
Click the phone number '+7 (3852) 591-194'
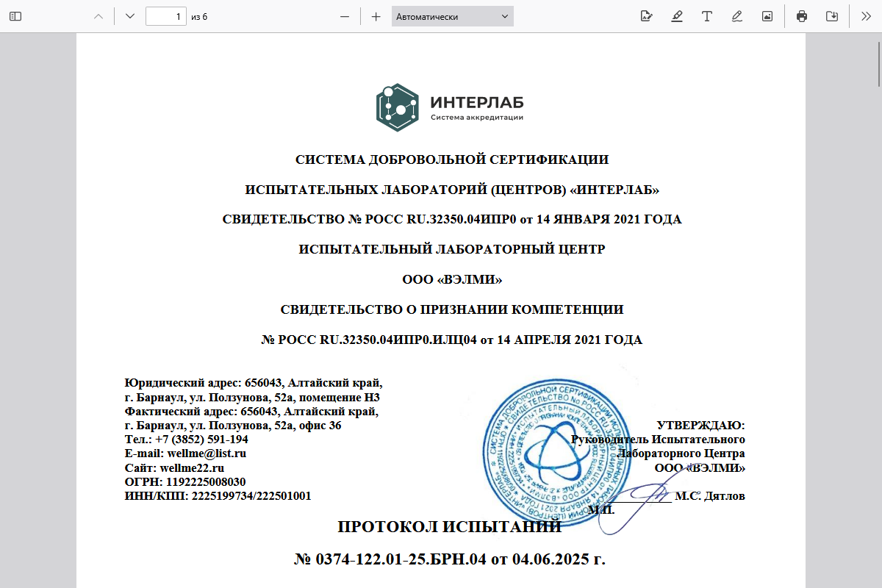point(201,440)
